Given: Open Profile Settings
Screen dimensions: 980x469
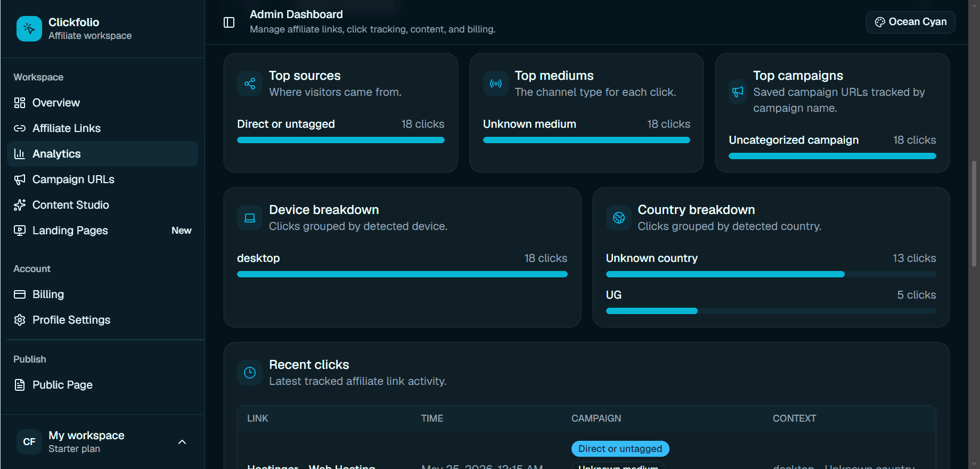Looking at the screenshot, I should [x=103, y=320].
